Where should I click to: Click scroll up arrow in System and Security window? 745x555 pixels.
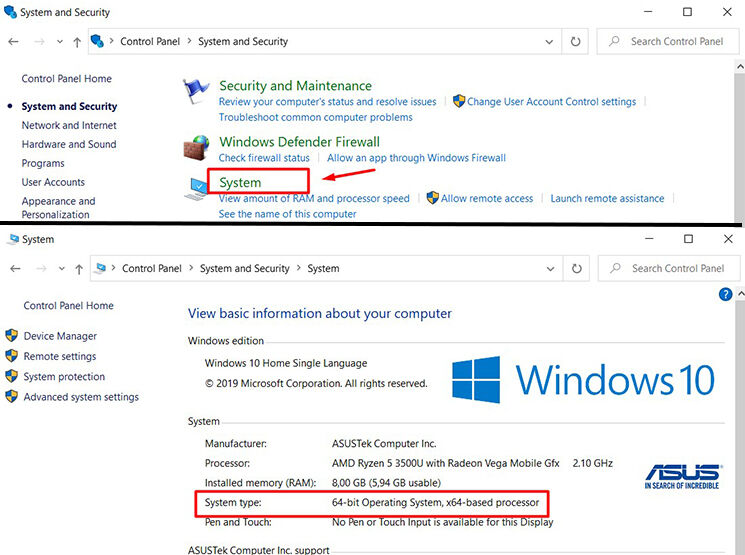pyautogui.click(x=740, y=67)
